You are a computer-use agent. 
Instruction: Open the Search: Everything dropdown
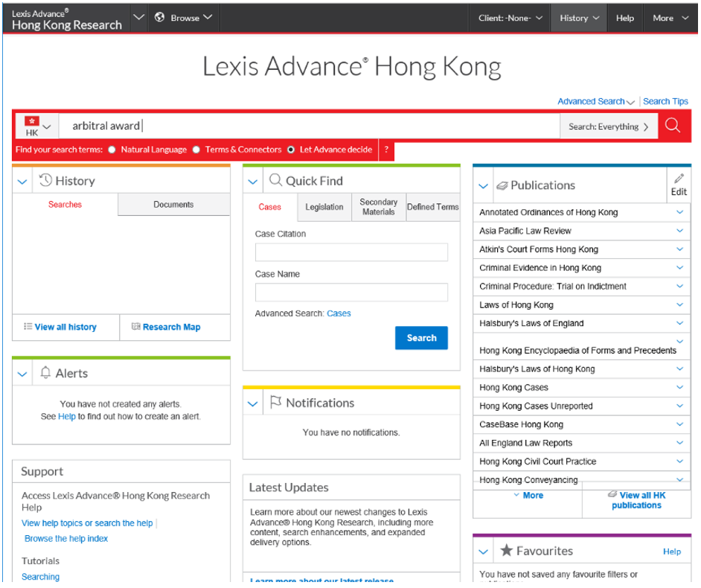609,126
